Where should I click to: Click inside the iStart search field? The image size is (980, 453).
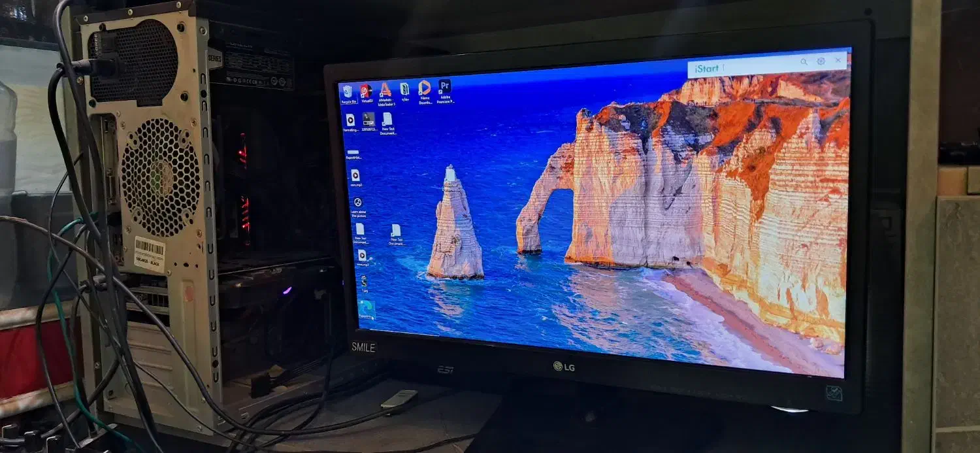point(745,66)
